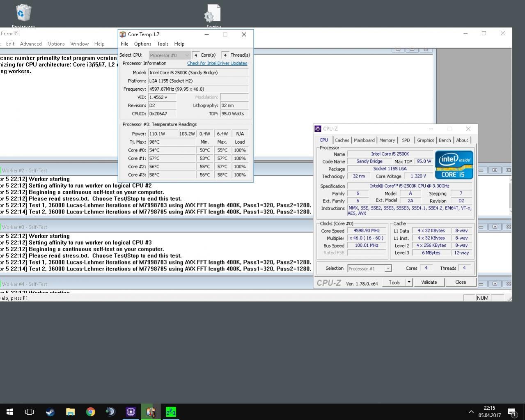Switch to the SPD tab in CPU-Z
The image size is (525, 420).
(406, 140)
